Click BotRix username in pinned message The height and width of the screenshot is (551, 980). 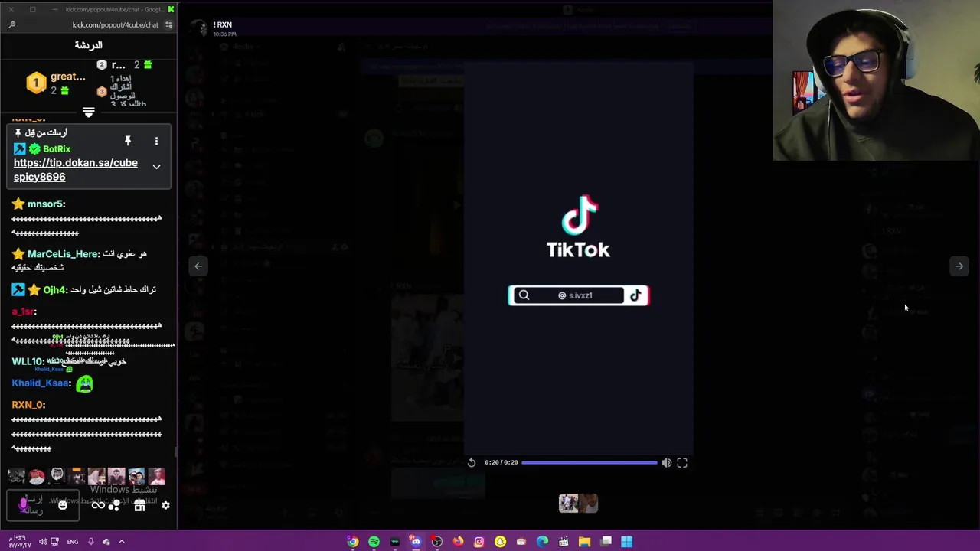point(57,149)
